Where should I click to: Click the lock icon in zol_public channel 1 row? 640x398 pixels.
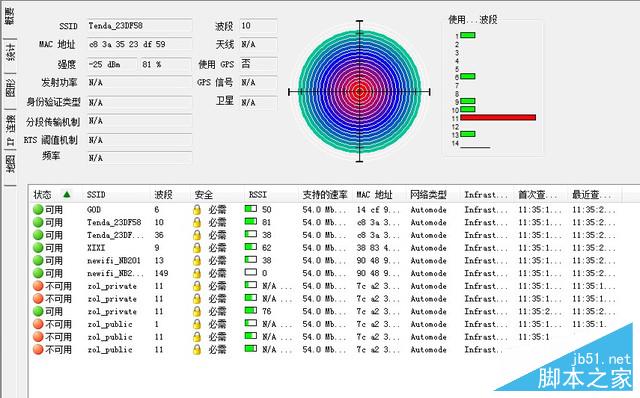click(197, 324)
